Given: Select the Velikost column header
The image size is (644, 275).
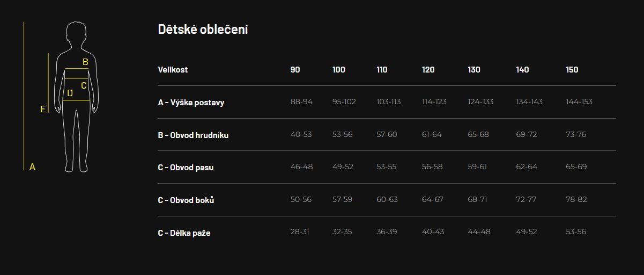Looking at the screenshot, I should (x=173, y=70).
